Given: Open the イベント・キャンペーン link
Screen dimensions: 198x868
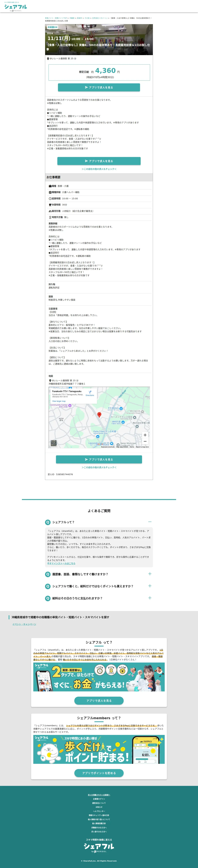Looking at the screenshot, I should pos(24,624).
